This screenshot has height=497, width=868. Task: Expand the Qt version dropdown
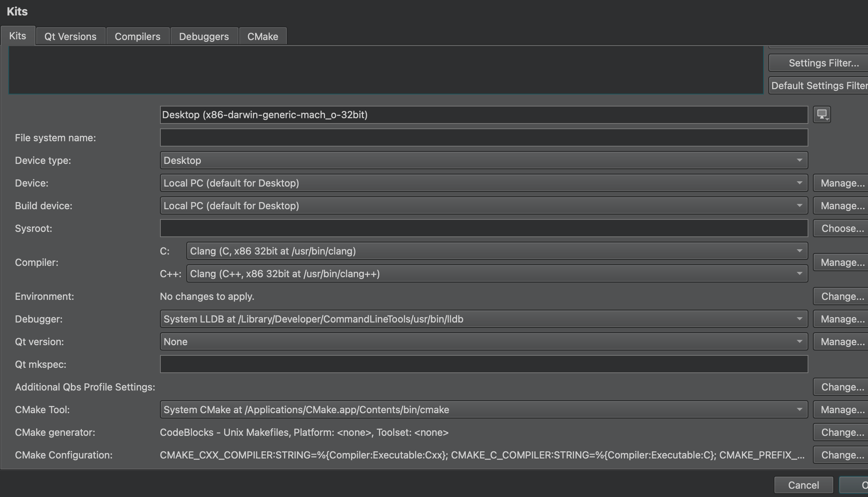click(x=484, y=341)
